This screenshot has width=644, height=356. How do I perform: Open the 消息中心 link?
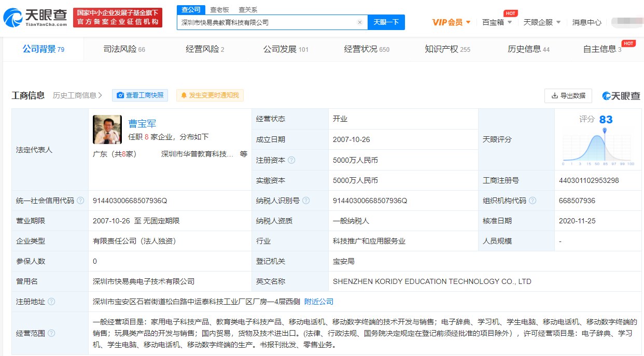(x=587, y=22)
